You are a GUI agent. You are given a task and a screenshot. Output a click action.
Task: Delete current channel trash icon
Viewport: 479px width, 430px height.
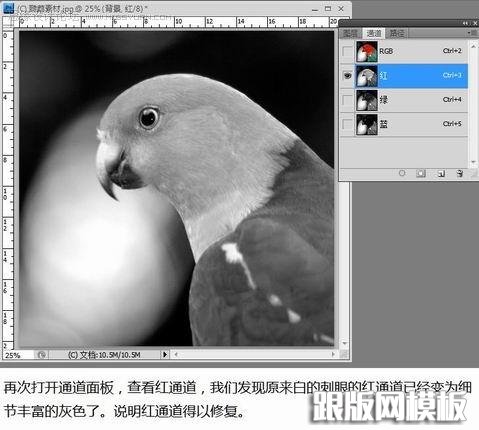click(460, 173)
